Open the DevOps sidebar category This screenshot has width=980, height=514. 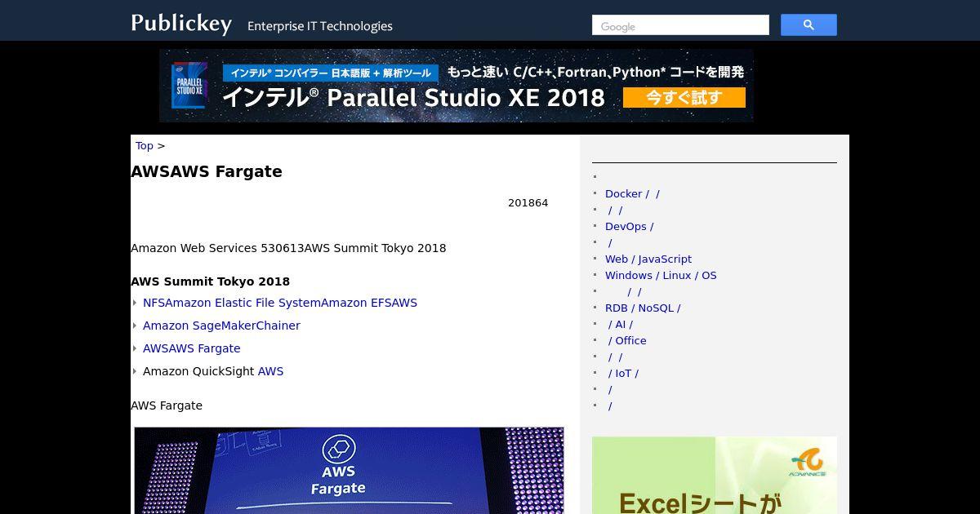629,226
